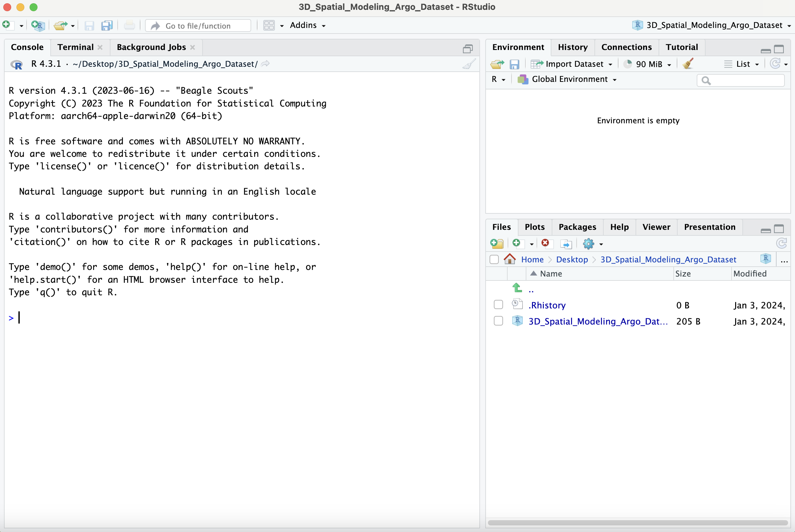The width and height of the screenshot is (795, 532).
Task: Create a new folder in Files
Action: pos(497,244)
